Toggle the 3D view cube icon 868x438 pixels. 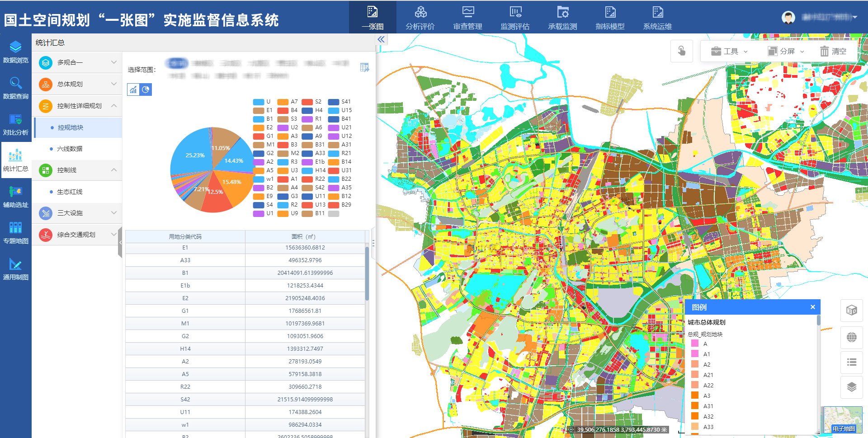pyautogui.click(x=851, y=310)
